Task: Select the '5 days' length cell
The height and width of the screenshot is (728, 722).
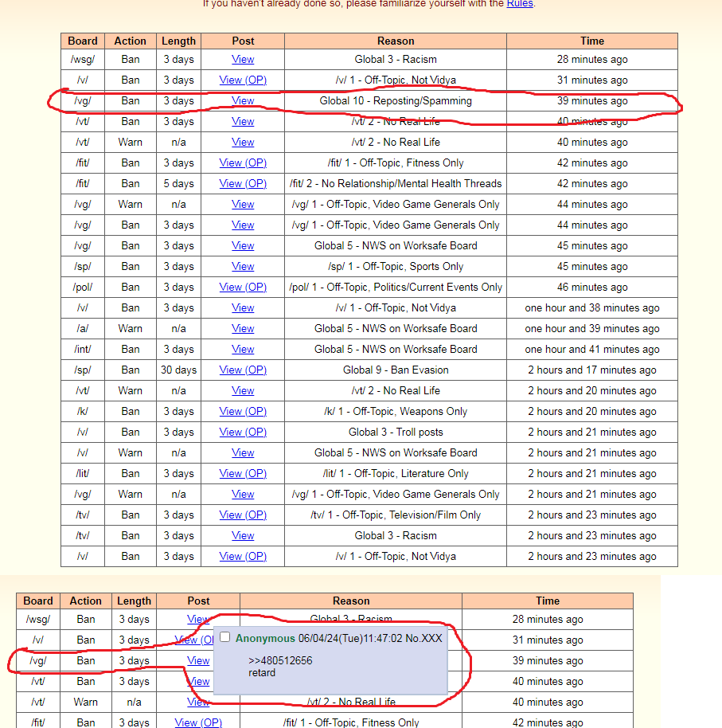Action: click(178, 183)
